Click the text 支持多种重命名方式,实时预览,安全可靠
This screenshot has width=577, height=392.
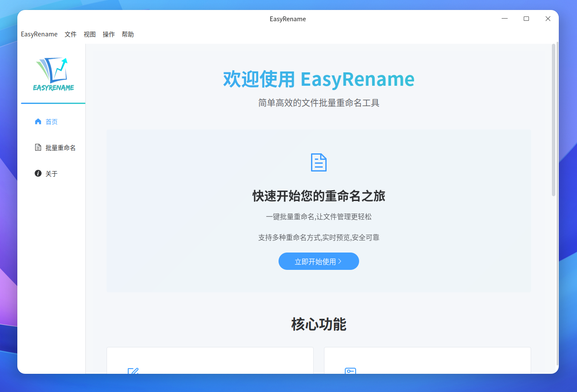coord(319,237)
